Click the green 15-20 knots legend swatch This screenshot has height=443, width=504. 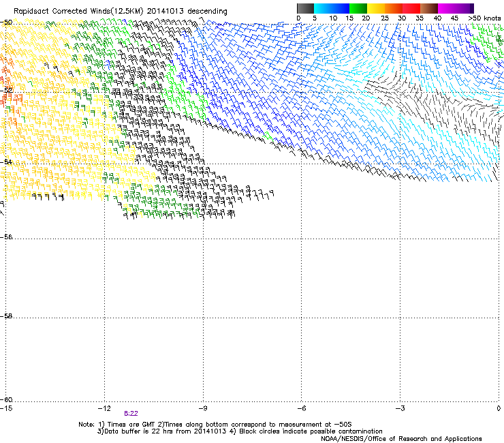[358, 8]
